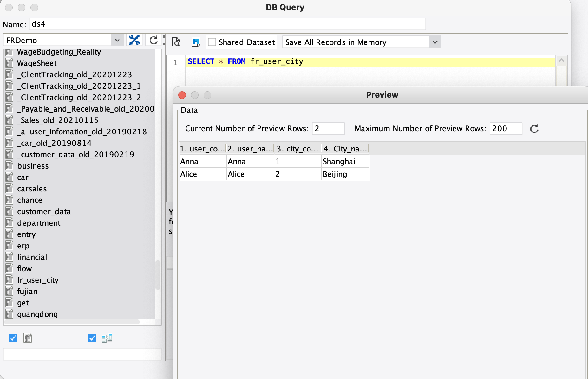Click the city_co... column header

298,149
